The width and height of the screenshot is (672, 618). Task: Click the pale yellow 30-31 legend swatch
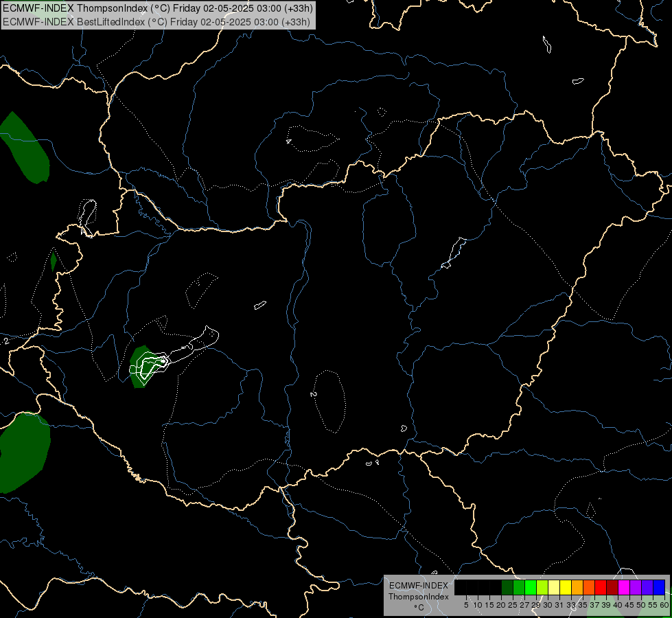point(553,587)
